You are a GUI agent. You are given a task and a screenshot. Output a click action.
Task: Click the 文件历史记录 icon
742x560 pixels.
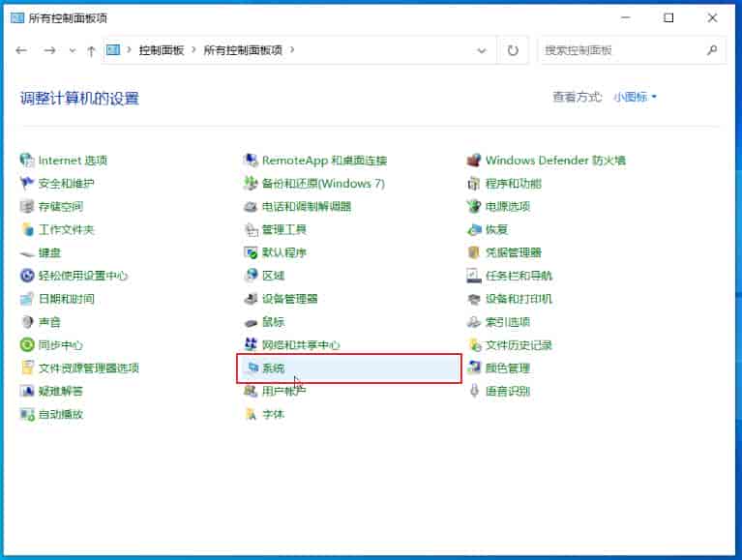coord(474,344)
